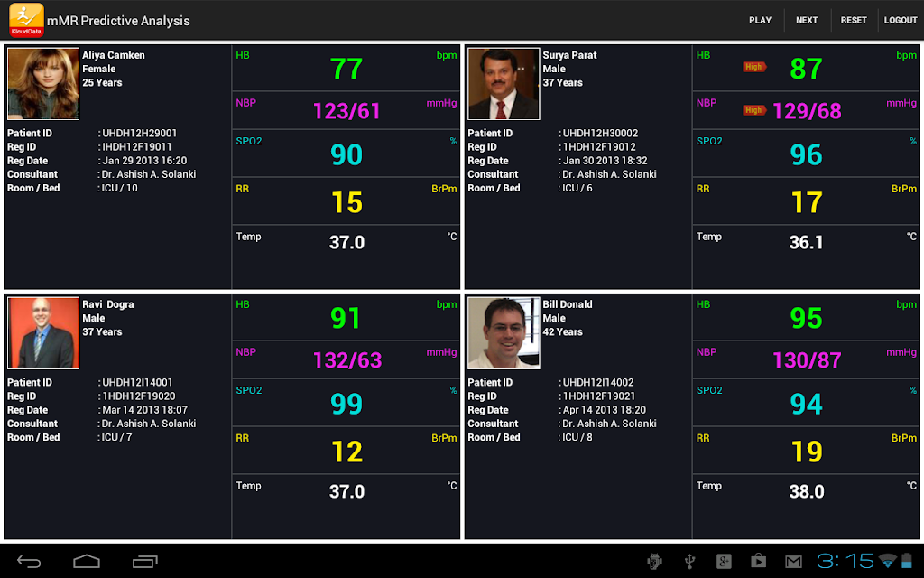Click reg date Apr 14 2013 18:20
The image size is (924, 578).
pyautogui.click(x=605, y=410)
